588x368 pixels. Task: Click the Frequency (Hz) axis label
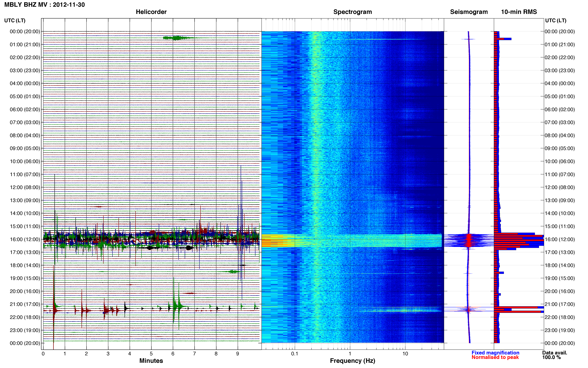[x=352, y=361]
